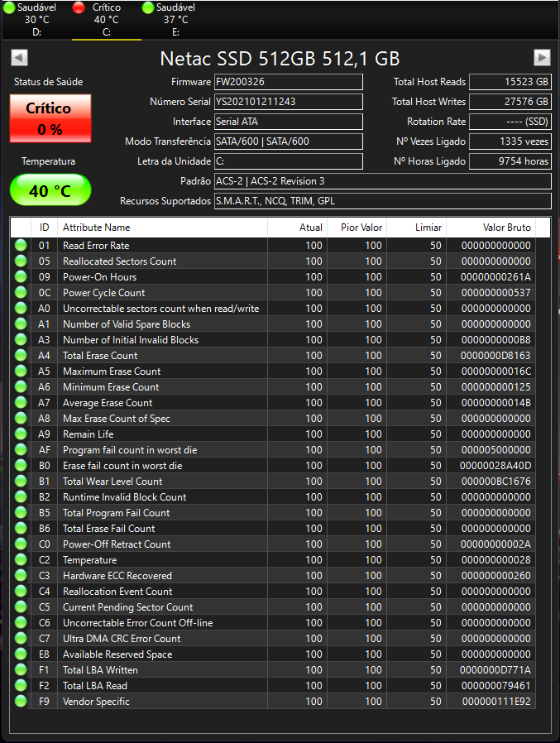The image size is (560, 743).
Task: Click raw value 00000111E92
Action: pyautogui.click(x=496, y=702)
